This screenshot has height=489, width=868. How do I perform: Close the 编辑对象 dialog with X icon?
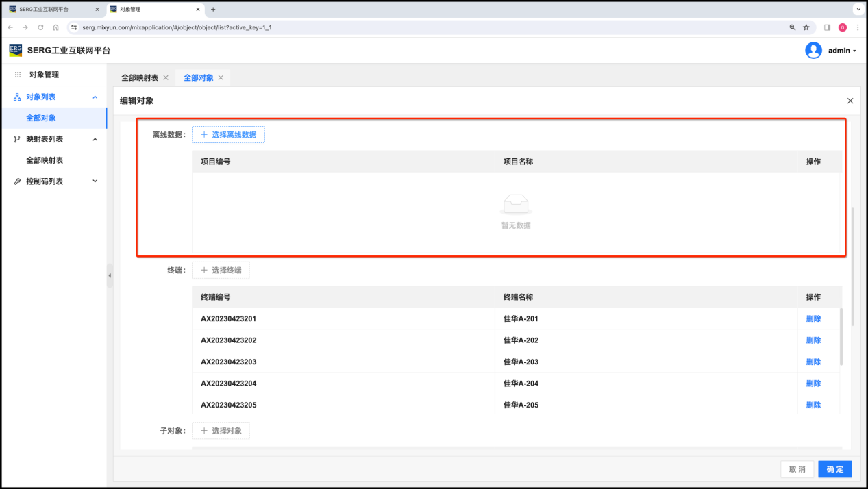point(850,101)
